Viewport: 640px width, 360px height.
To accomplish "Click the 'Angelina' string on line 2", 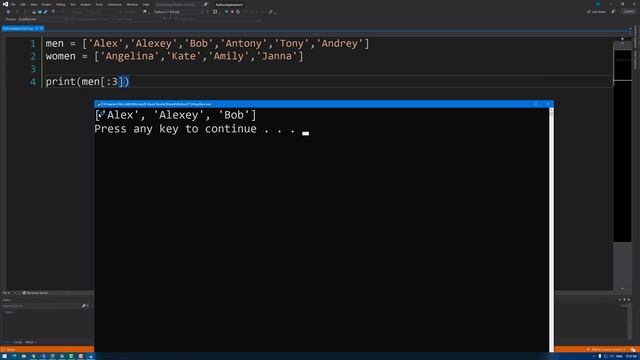I will coord(129,56).
